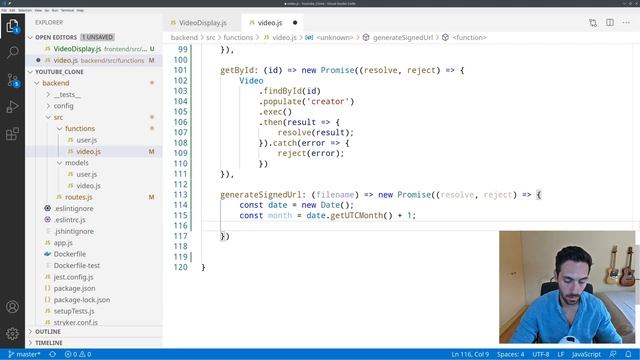Image resolution: width=640 pixels, height=360 pixels.
Task: Open errors and warnings count in status bar
Action: pyautogui.click(x=78, y=354)
